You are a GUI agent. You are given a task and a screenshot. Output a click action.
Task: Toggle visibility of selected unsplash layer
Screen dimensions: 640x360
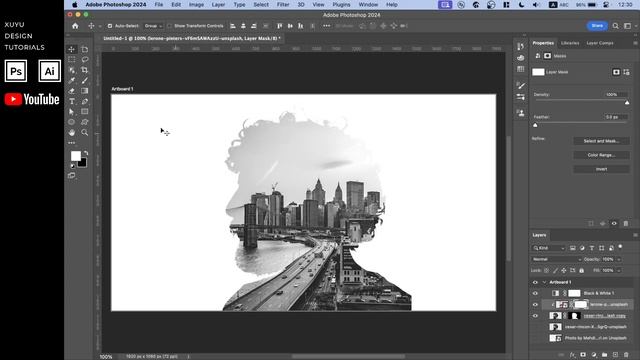tap(535, 304)
